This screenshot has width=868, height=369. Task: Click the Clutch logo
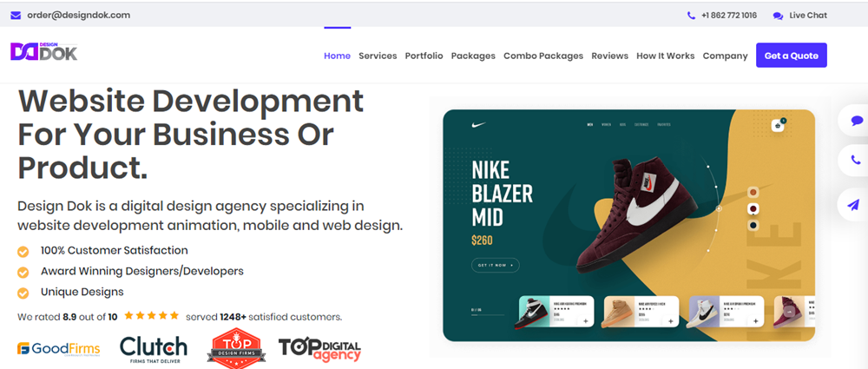click(154, 348)
